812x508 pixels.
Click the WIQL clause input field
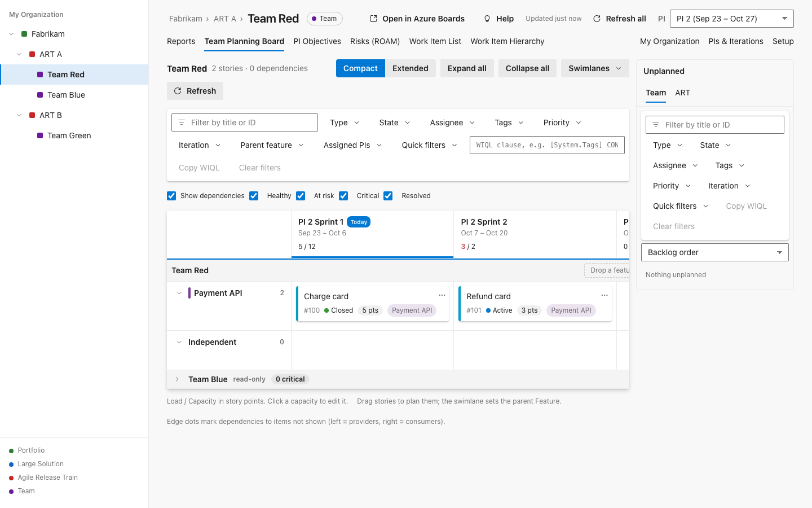click(547, 145)
